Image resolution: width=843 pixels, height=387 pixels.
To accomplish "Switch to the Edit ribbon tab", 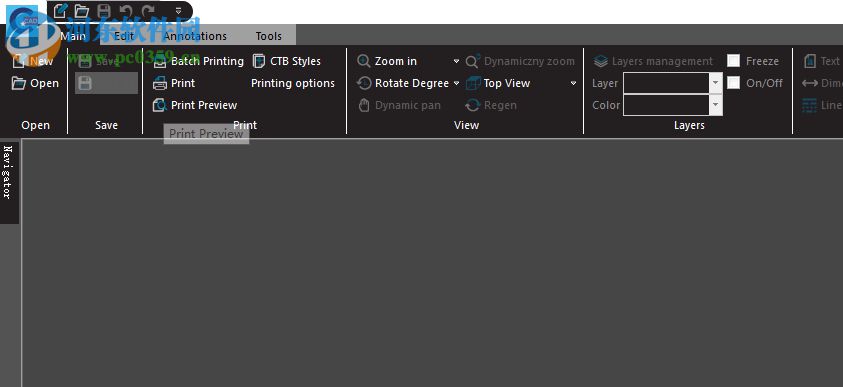I will point(124,36).
